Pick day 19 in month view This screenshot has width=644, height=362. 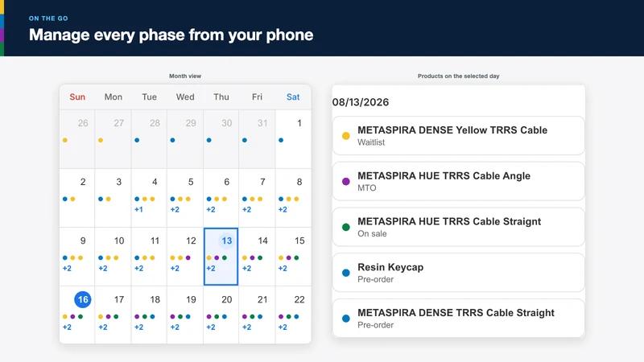coord(185,315)
